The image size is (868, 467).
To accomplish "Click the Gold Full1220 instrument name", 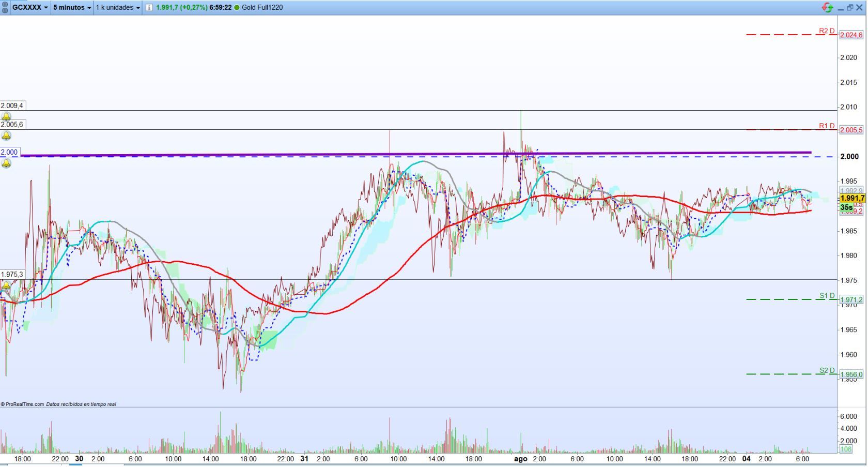I will [x=262, y=7].
